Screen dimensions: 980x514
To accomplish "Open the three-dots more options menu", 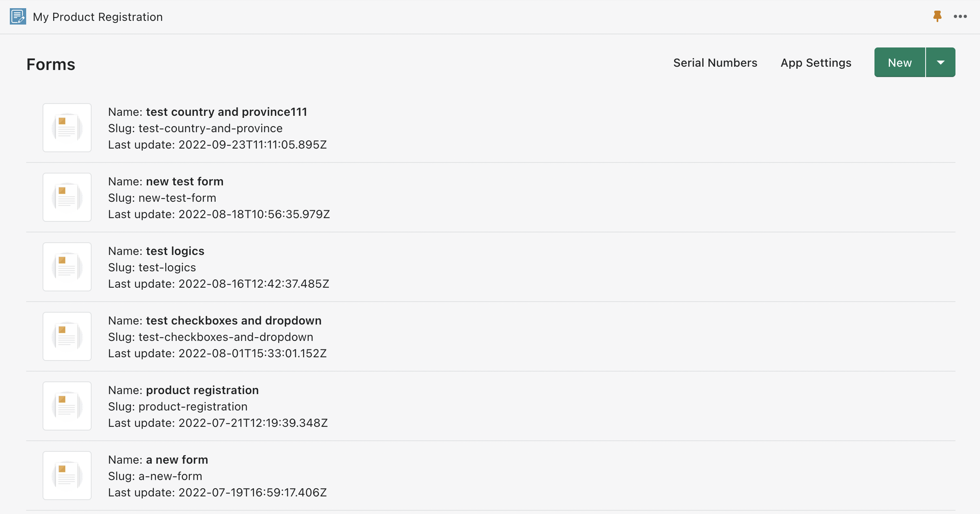I will click(x=960, y=16).
